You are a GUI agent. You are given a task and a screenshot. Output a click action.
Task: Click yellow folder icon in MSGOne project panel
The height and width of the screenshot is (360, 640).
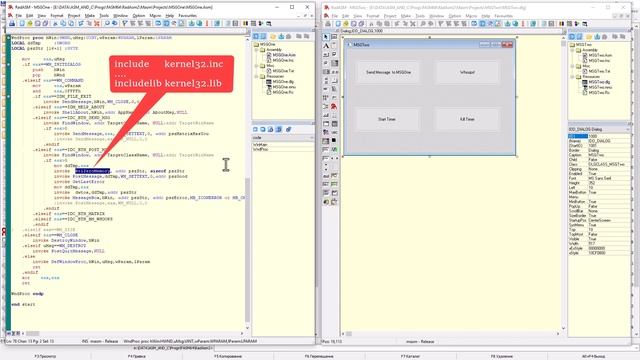(273, 37)
